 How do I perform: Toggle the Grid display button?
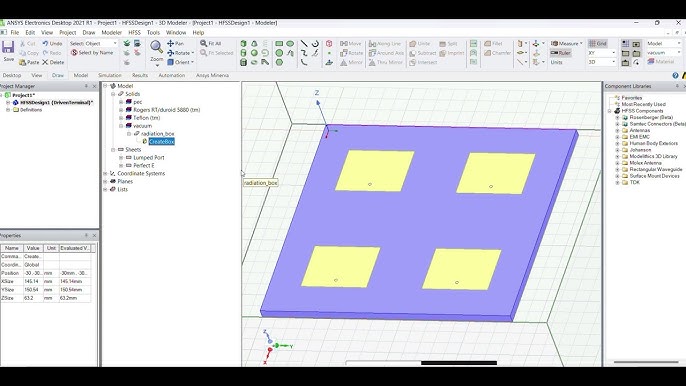click(598, 43)
